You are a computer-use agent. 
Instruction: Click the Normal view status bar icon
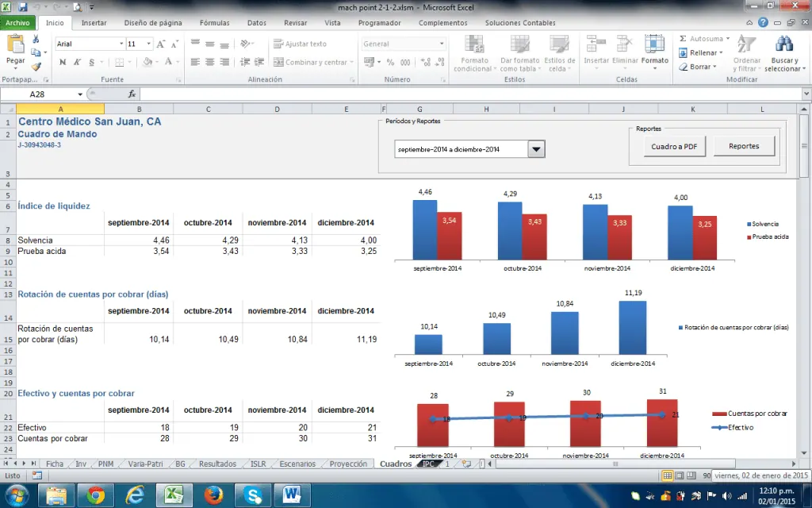[668, 475]
